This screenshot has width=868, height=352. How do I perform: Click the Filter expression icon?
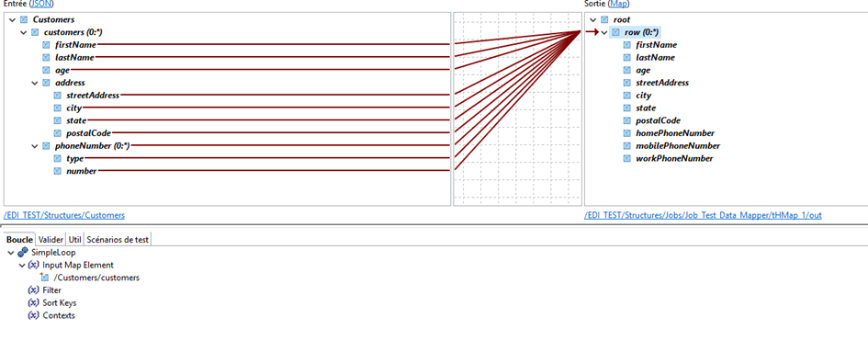click(x=33, y=290)
